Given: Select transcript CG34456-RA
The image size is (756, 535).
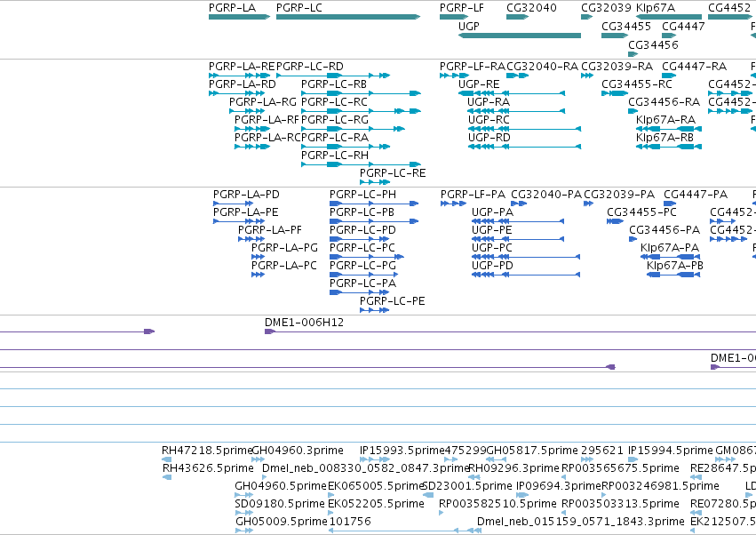Looking at the screenshot, I should pyautogui.click(x=633, y=111).
